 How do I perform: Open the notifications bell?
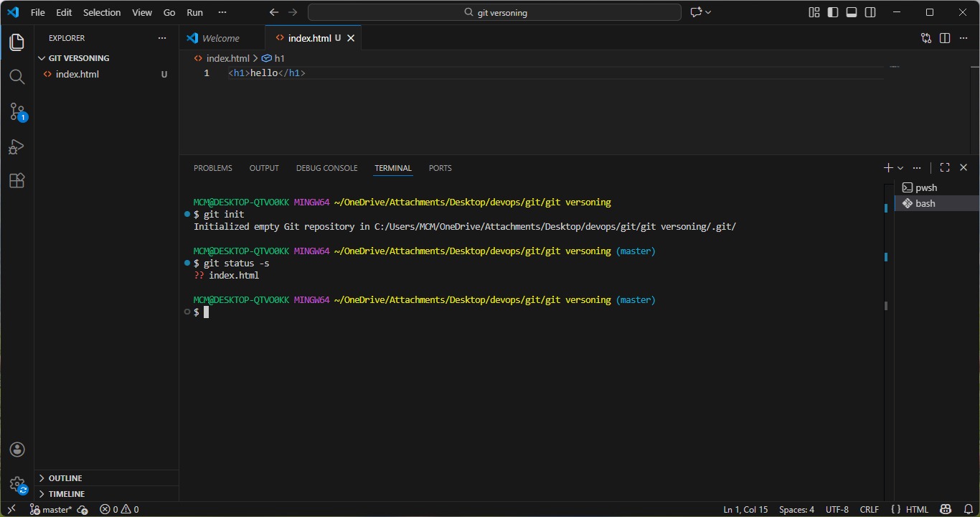tap(968, 509)
